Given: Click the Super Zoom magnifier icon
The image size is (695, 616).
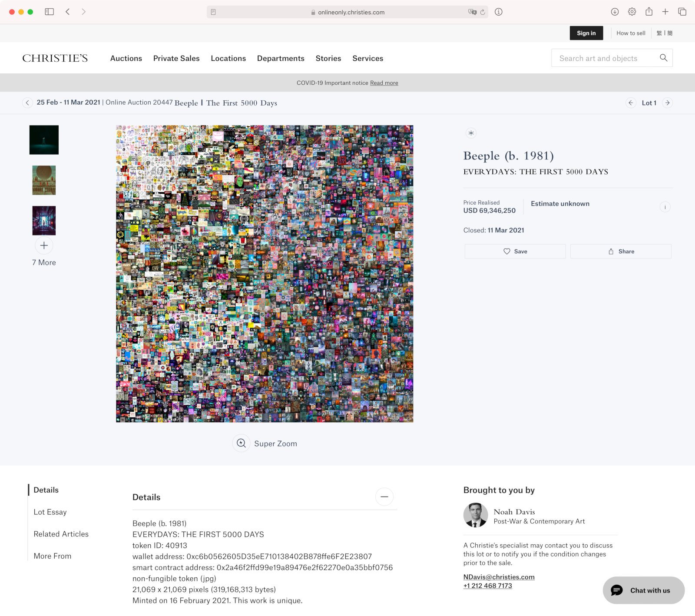Looking at the screenshot, I should click(x=241, y=443).
